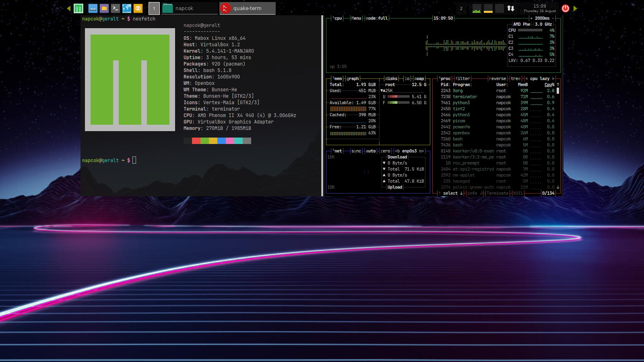Open the red power exit button
The width and height of the screenshot is (644, 362).
[x=566, y=8]
